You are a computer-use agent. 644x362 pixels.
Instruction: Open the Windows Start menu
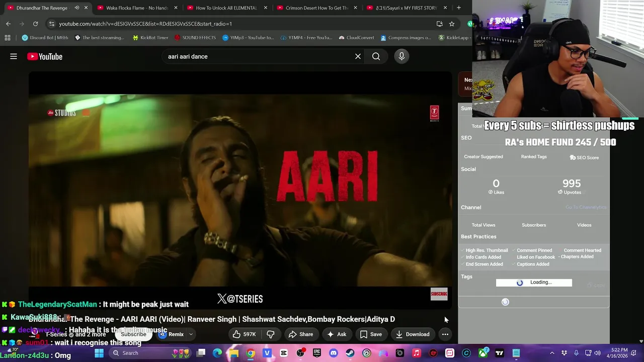pos(99,353)
